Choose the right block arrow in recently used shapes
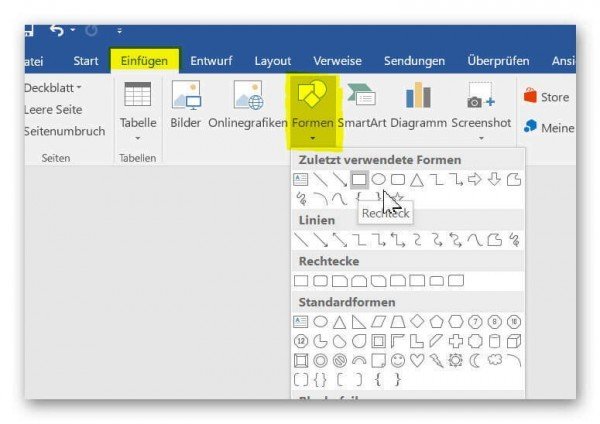Screen dimensions: 600x424 coord(475,179)
